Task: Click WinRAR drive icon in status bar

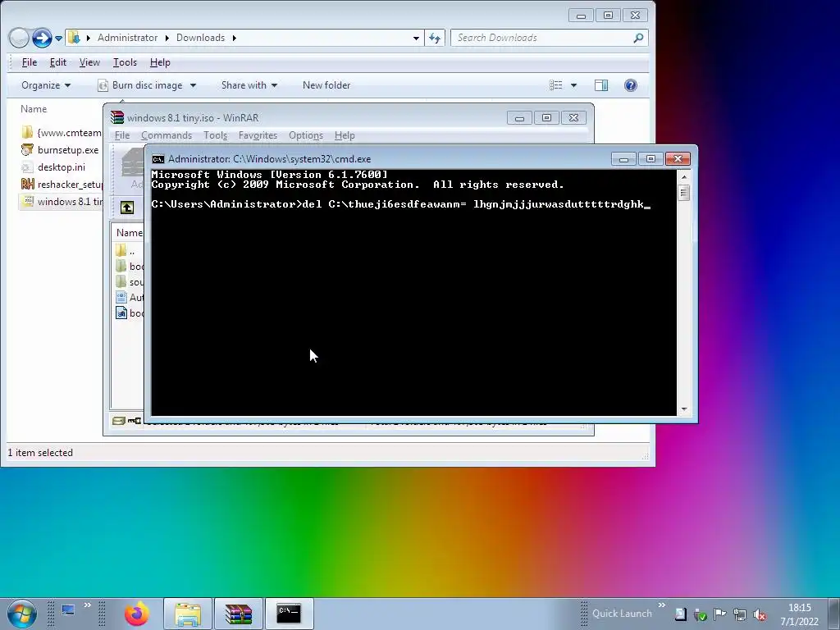Action: pyautogui.click(x=119, y=421)
